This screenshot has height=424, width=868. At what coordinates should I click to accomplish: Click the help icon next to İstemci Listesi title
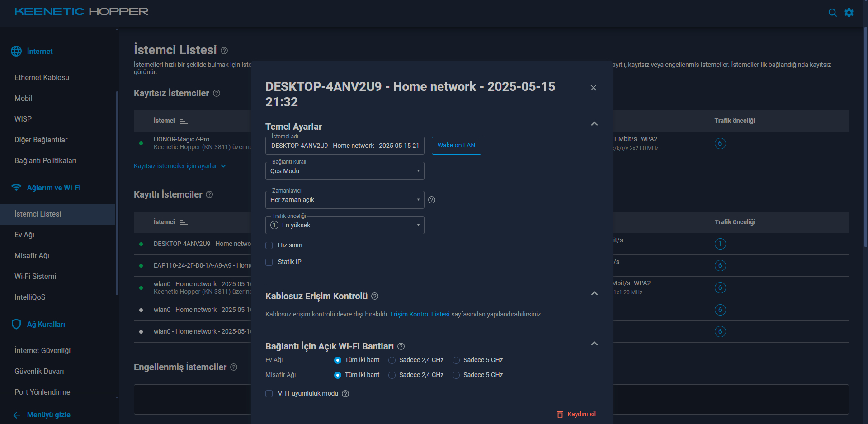tap(224, 51)
